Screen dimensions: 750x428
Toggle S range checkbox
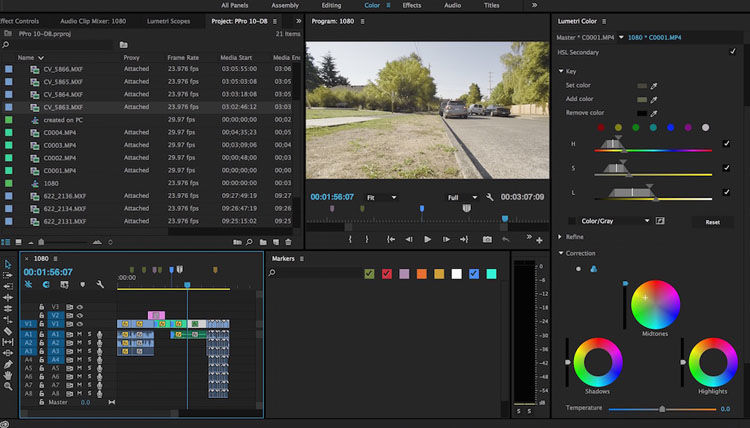click(x=726, y=168)
